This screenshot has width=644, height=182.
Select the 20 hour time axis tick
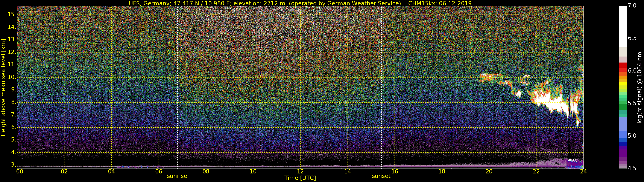[489, 172]
